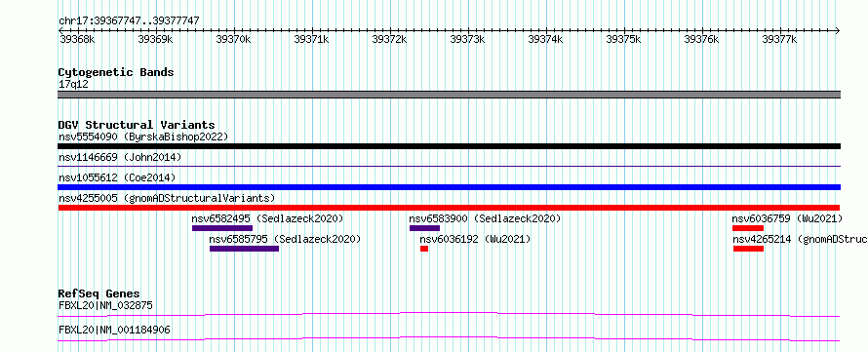868x352 pixels.
Task: Click the Cytogenetic Bands track title
Action: 116,72
